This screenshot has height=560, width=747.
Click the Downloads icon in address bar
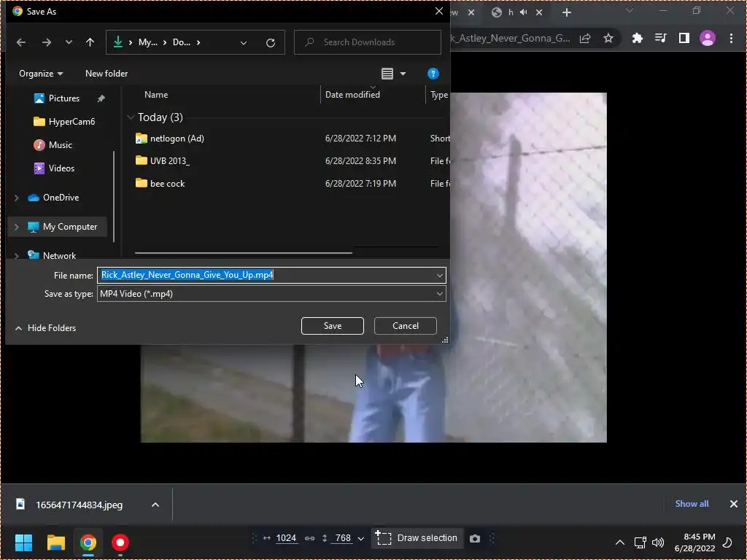click(117, 42)
